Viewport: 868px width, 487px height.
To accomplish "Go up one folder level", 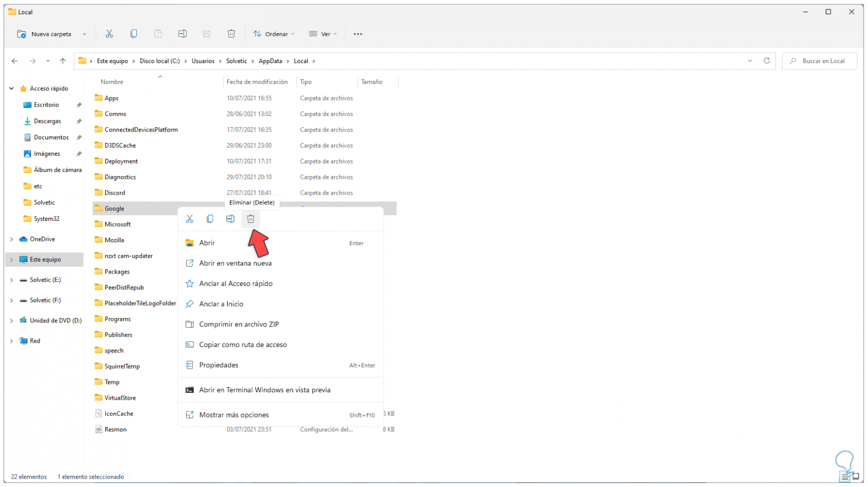I will click(63, 61).
